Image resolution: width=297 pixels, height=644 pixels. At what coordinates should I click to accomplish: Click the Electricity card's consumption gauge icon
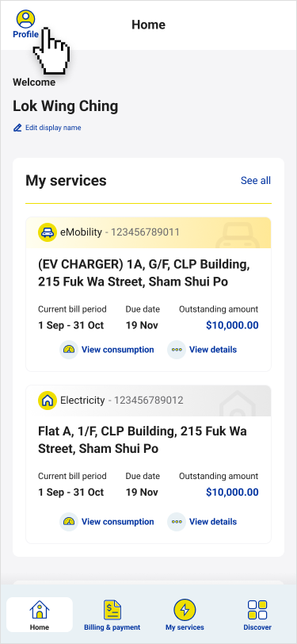tap(68, 522)
